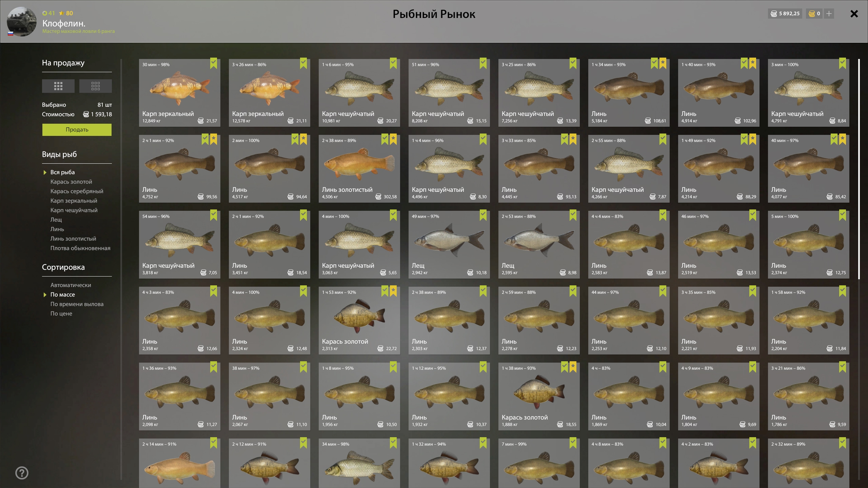Sort fish by По цене
This screenshot has width=868, height=488.
(x=61, y=313)
